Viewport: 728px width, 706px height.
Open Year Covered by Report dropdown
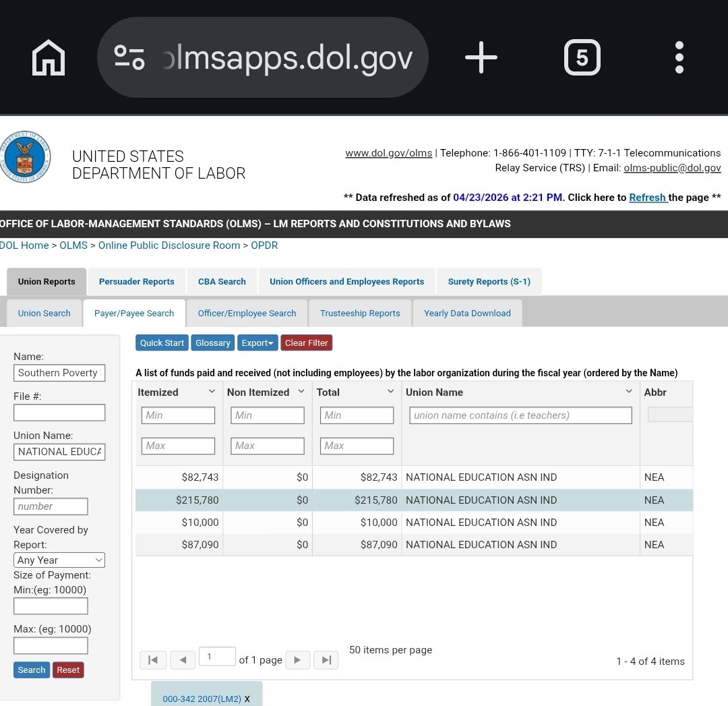click(59, 560)
